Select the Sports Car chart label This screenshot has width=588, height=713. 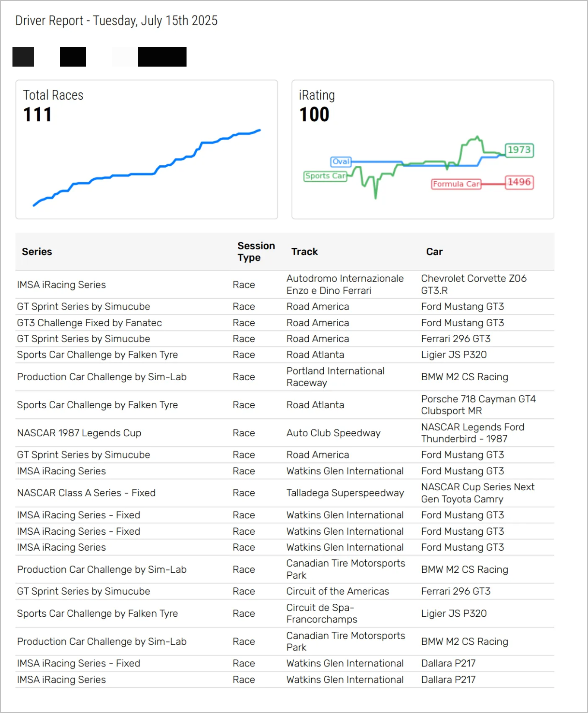tap(325, 176)
